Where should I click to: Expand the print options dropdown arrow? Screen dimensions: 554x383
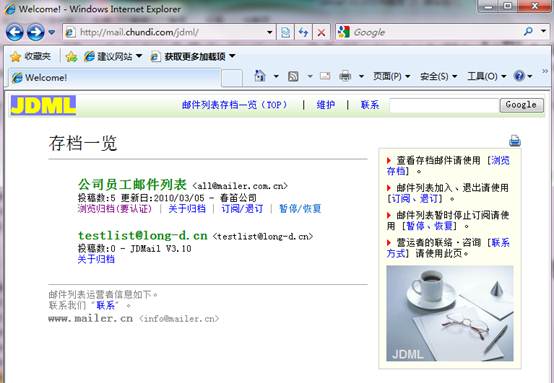tap(361, 76)
